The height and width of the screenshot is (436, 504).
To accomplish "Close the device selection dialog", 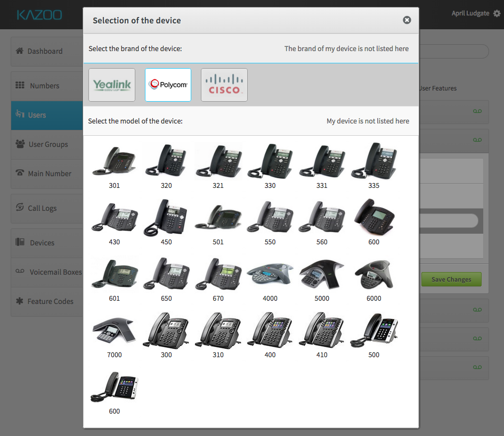I will coord(407,20).
